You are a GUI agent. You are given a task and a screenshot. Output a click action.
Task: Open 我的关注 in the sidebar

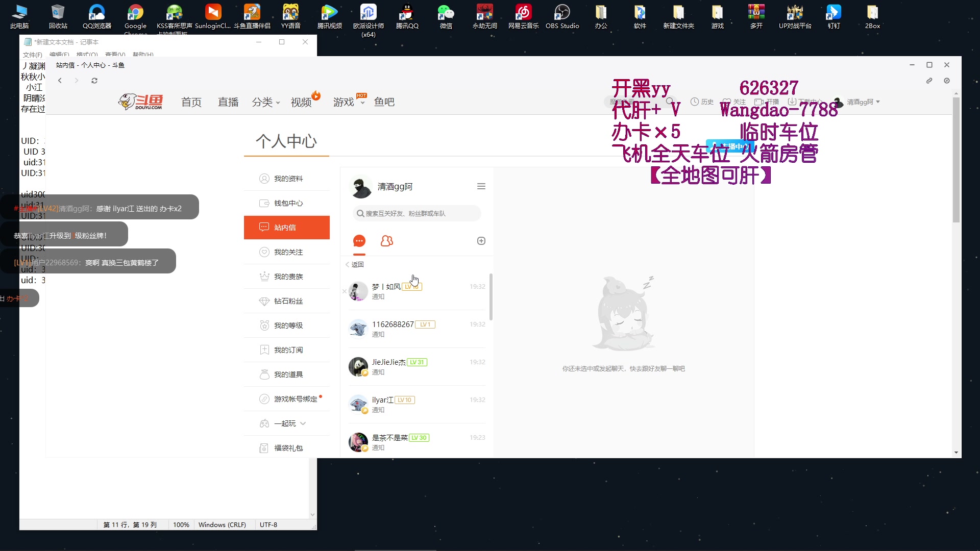[287, 252]
